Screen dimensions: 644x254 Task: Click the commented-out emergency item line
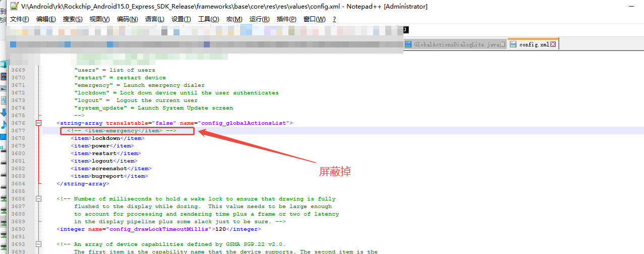tap(122, 131)
